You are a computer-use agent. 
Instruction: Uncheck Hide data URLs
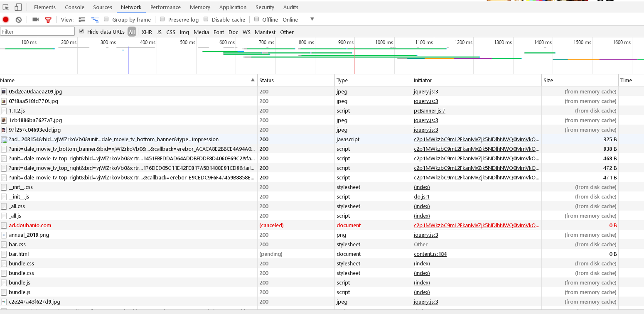82,32
